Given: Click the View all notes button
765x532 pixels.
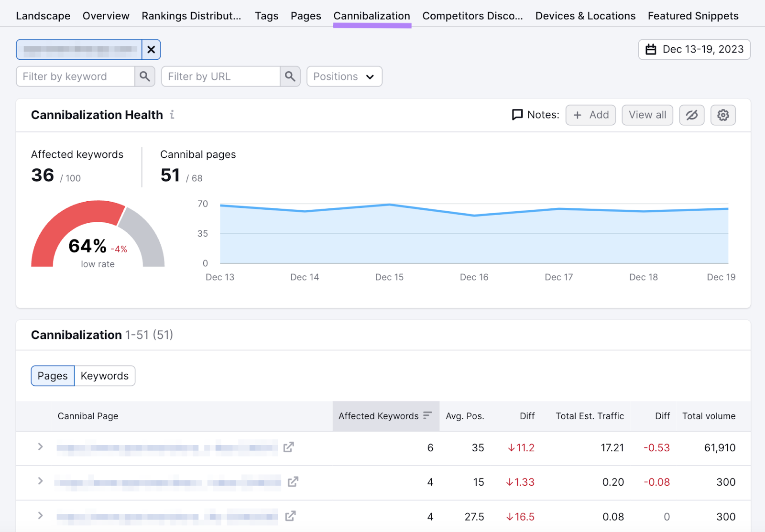Looking at the screenshot, I should point(647,115).
